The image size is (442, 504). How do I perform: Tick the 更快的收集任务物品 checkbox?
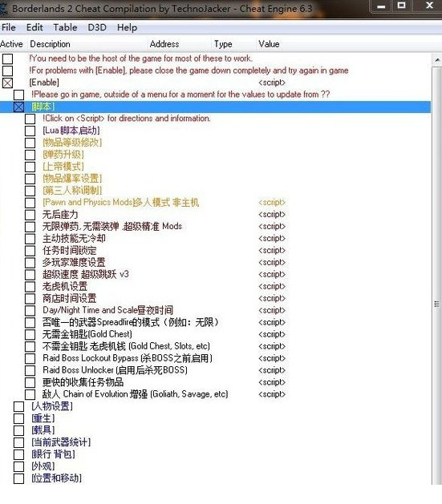30,383
